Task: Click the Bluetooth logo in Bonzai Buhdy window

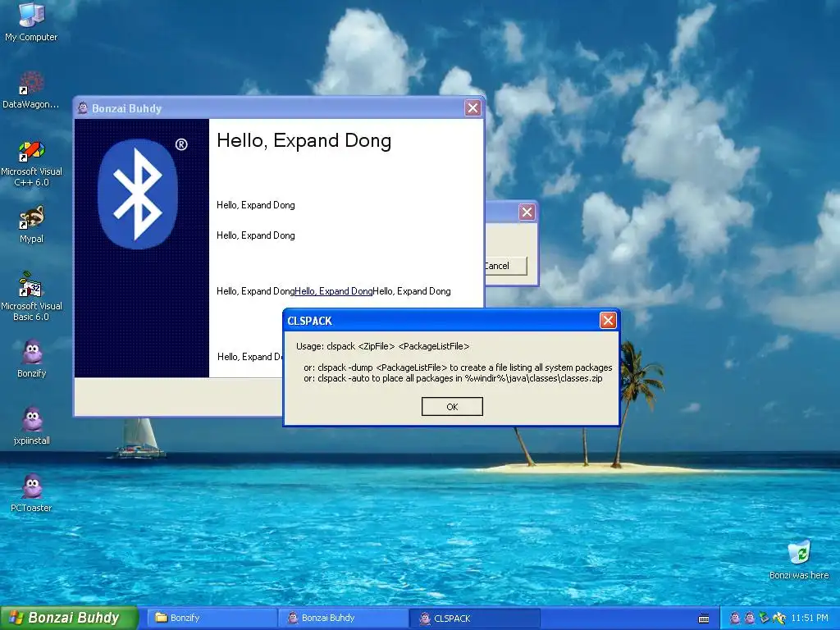Action: tap(138, 194)
